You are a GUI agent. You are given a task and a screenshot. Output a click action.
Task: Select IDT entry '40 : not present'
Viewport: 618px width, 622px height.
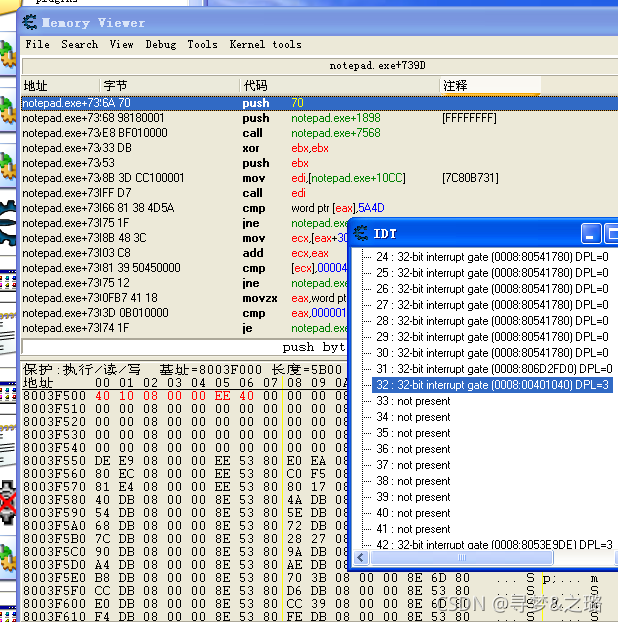click(413, 513)
